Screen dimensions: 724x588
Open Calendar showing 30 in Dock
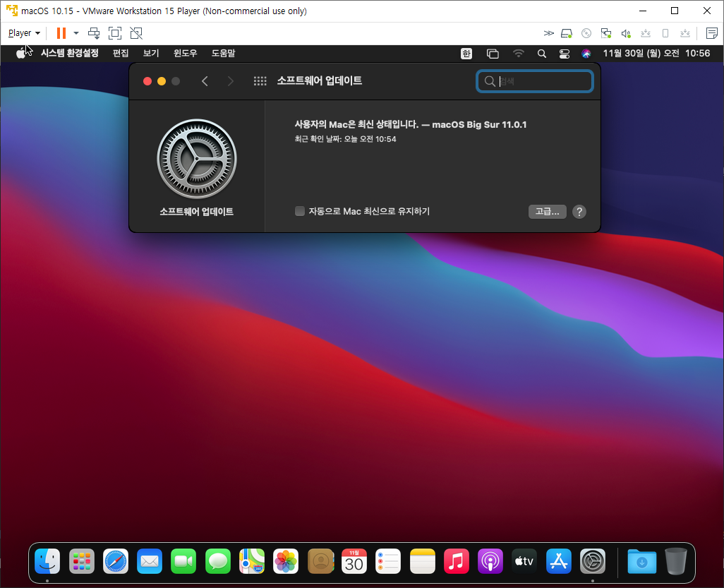tap(354, 561)
